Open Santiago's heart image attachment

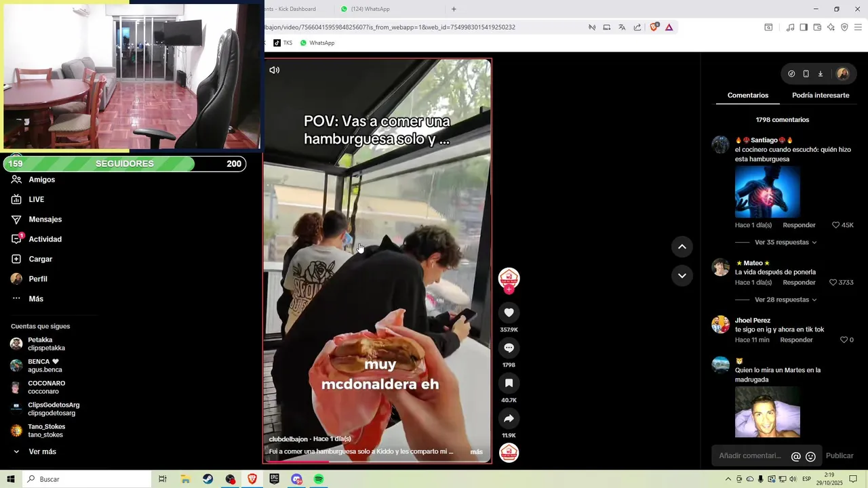point(768,192)
